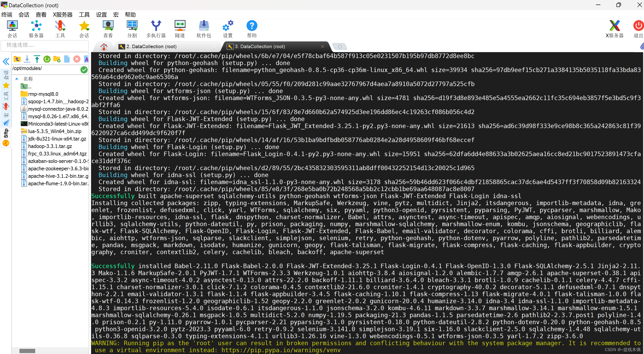Collapse the sidebar with the double chevron
The image size is (644, 354).
(6, 61)
